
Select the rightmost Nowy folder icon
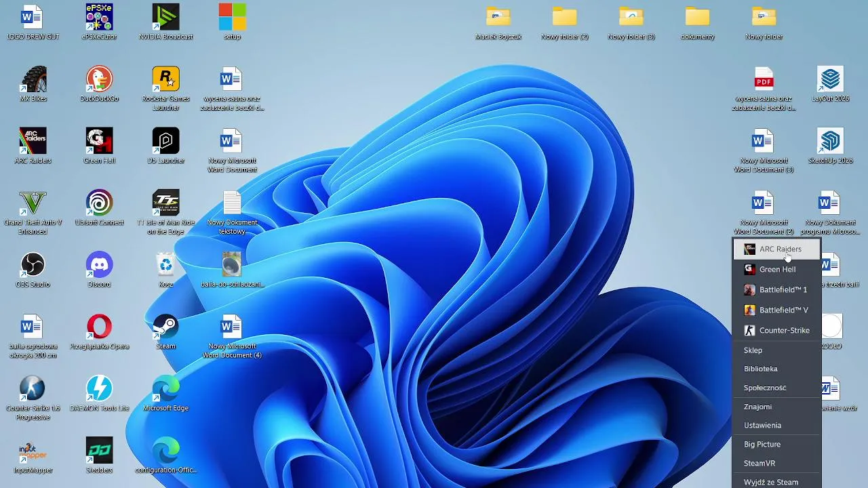(x=764, y=22)
